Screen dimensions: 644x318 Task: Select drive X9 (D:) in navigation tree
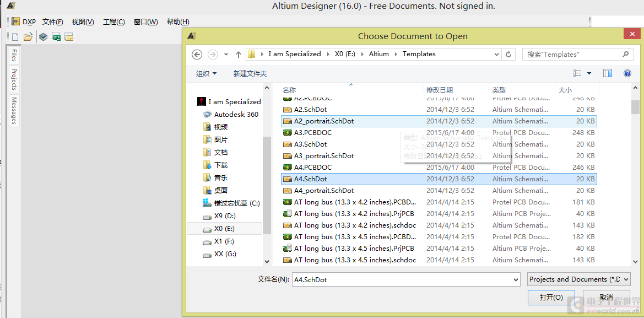click(x=219, y=216)
